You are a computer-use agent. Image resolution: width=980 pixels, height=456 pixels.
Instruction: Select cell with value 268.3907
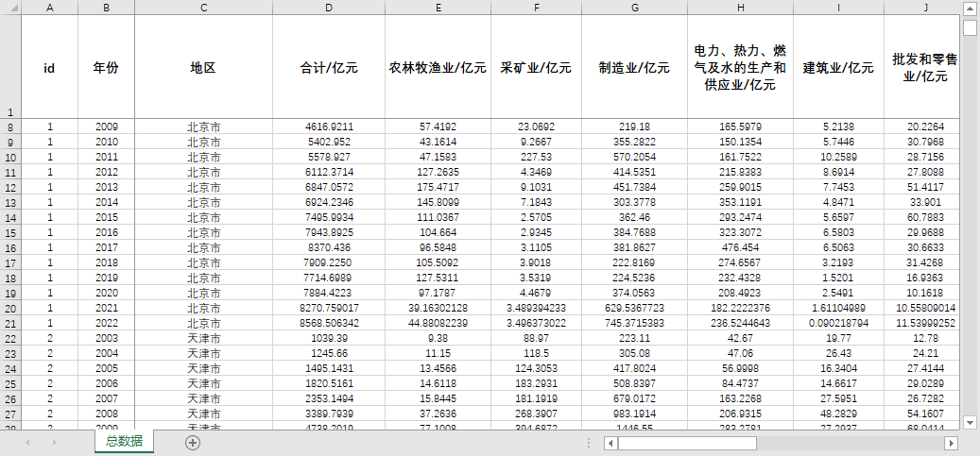pyautogui.click(x=536, y=414)
